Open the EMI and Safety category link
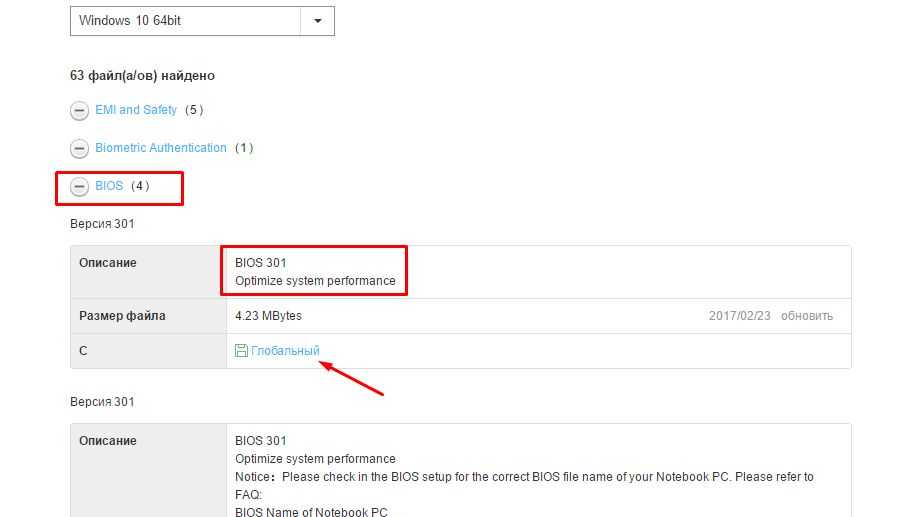 136,110
